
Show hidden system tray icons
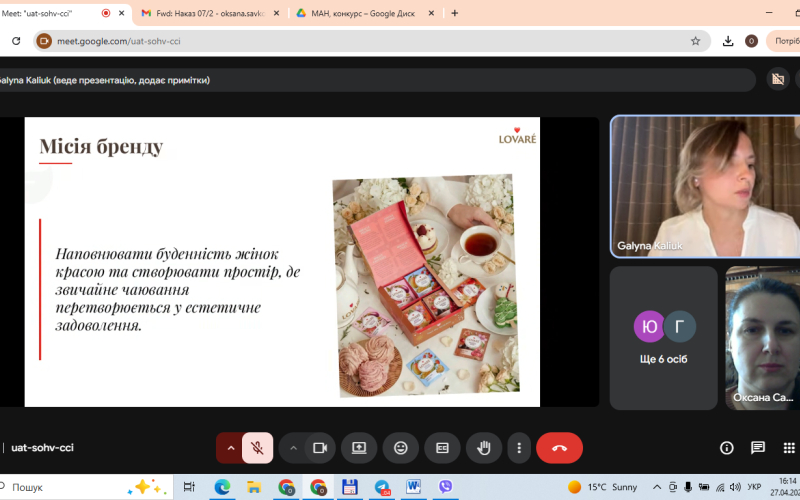pos(657,487)
